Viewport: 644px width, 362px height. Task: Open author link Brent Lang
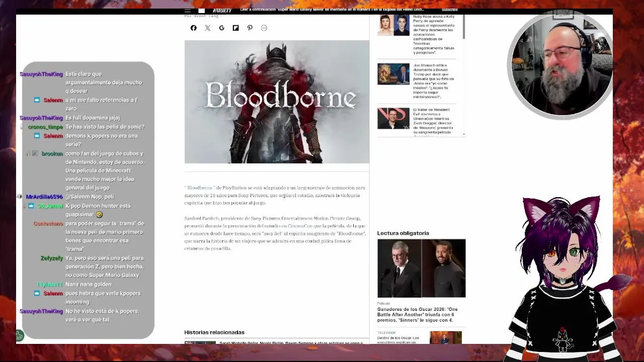click(206, 16)
